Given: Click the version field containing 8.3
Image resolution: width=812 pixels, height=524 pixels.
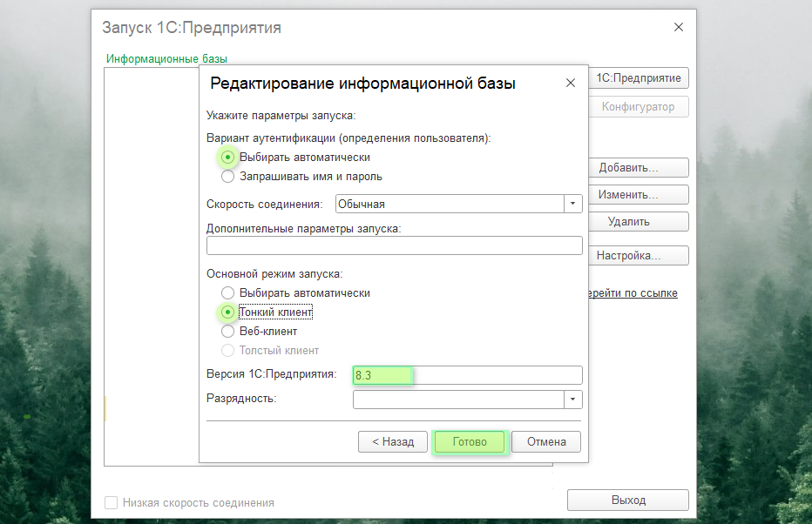Looking at the screenshot, I should click(x=468, y=375).
